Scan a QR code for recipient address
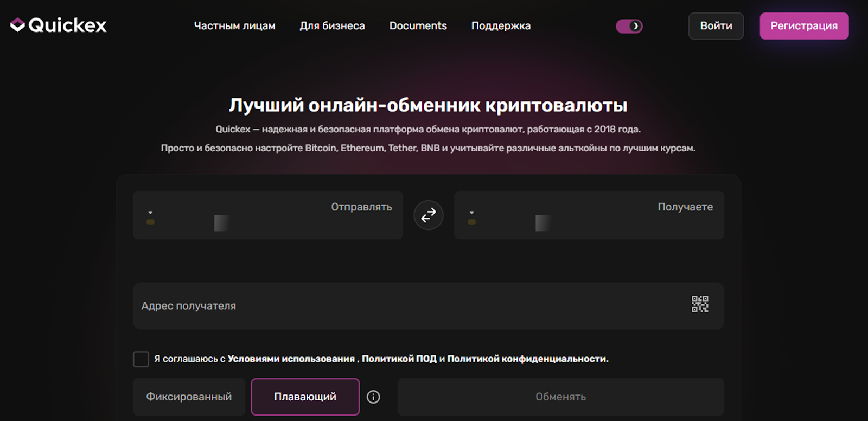The image size is (868, 421). [x=700, y=304]
